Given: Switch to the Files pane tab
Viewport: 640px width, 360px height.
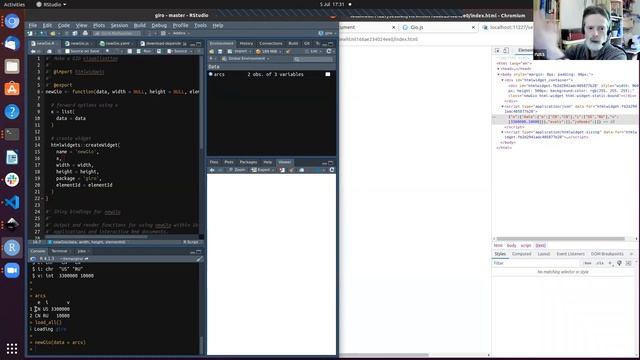Looking at the screenshot, I should 214,162.
